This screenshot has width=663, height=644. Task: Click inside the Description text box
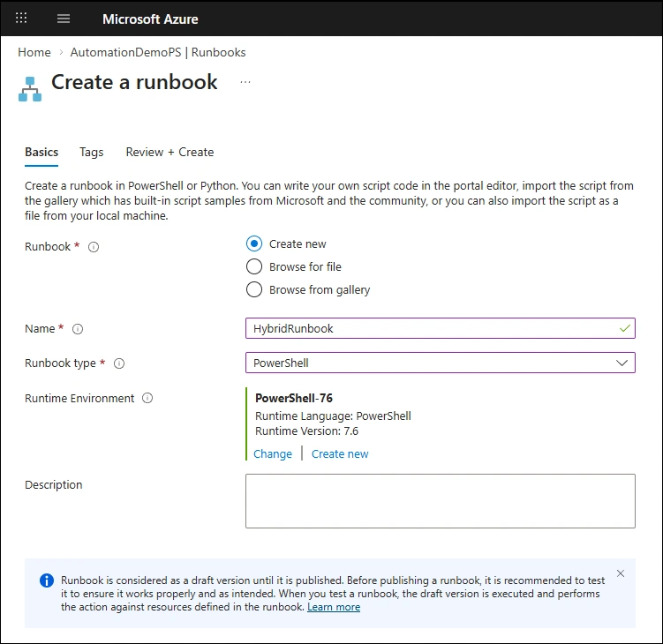(x=440, y=500)
